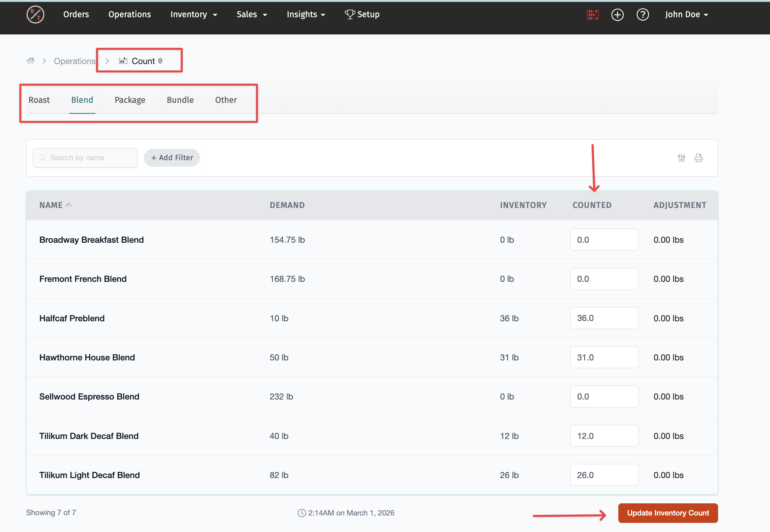Screen dimensions: 770x532
Task: Click the RoasterTools logo icon
Action: 35,14
